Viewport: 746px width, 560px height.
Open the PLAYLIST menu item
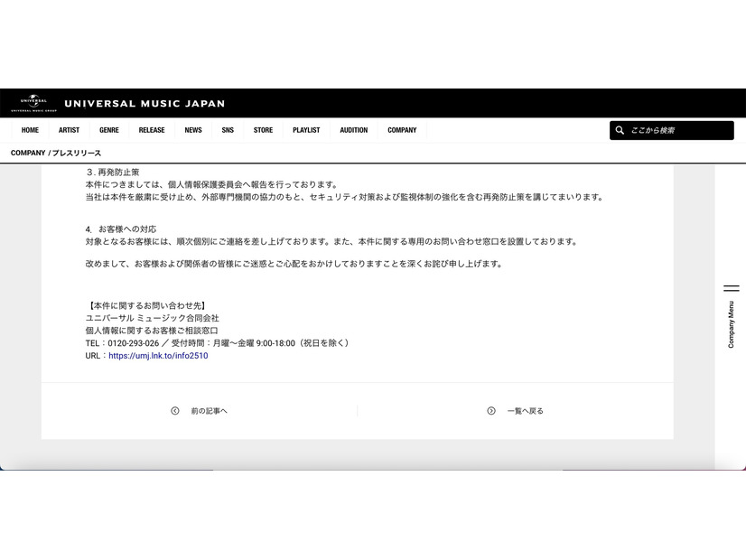[x=306, y=130]
